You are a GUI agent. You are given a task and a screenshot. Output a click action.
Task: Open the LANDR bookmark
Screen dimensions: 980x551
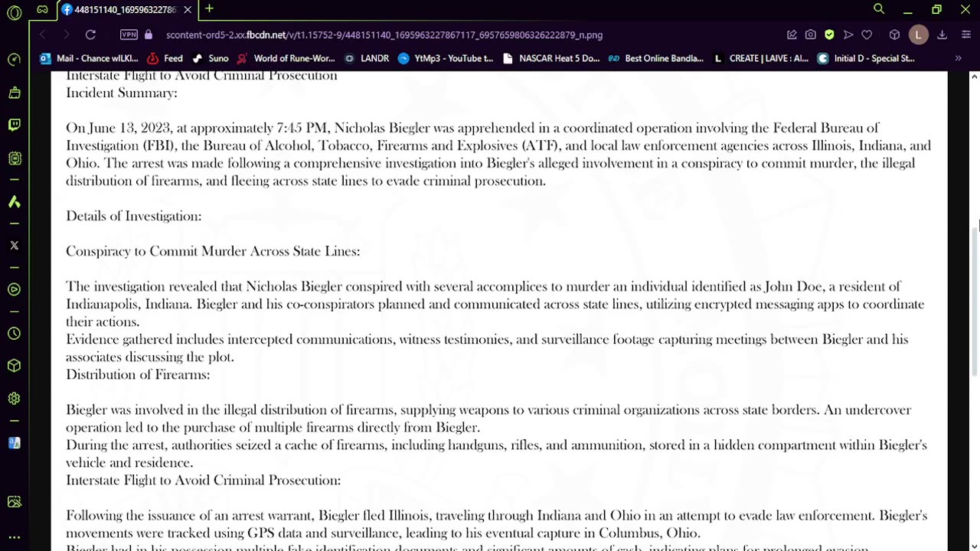click(x=367, y=58)
